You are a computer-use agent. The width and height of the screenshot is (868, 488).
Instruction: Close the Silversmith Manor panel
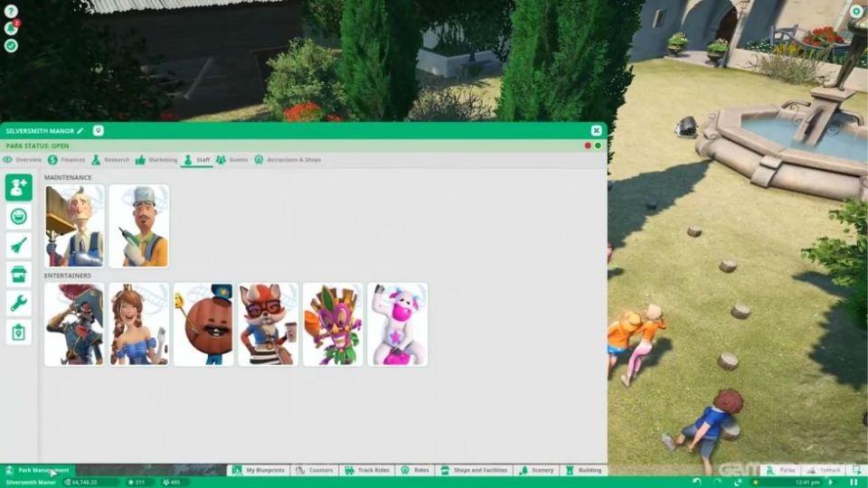tap(596, 130)
